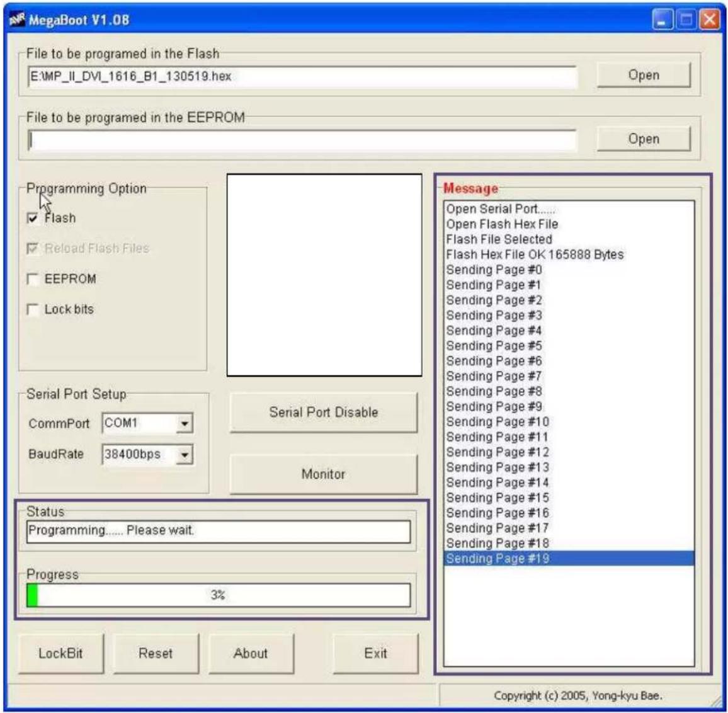Click the empty EEPROM file path field

[x=302, y=140]
